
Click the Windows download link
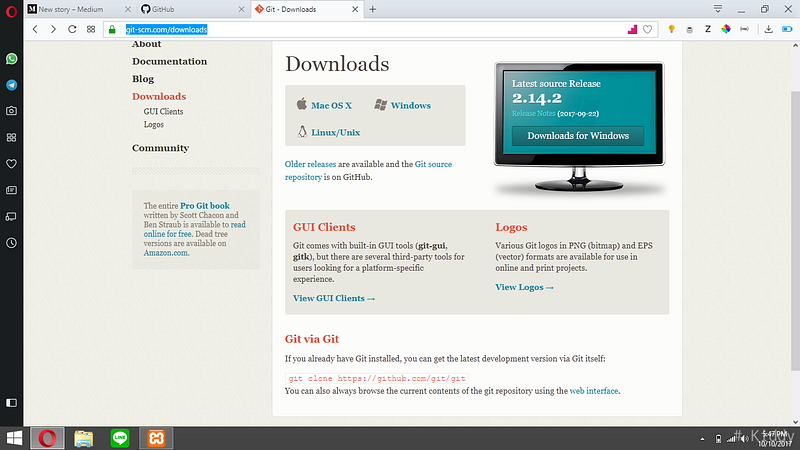[x=411, y=106]
